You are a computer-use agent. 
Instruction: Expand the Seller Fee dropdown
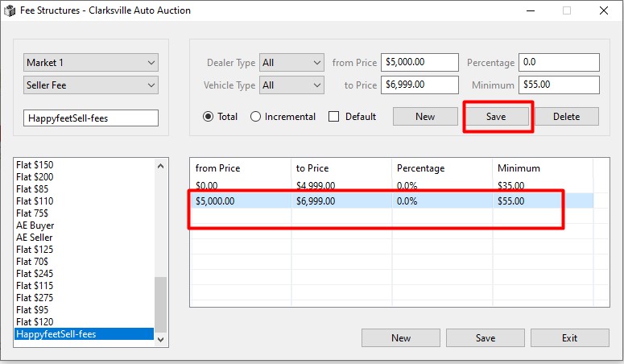click(x=91, y=85)
